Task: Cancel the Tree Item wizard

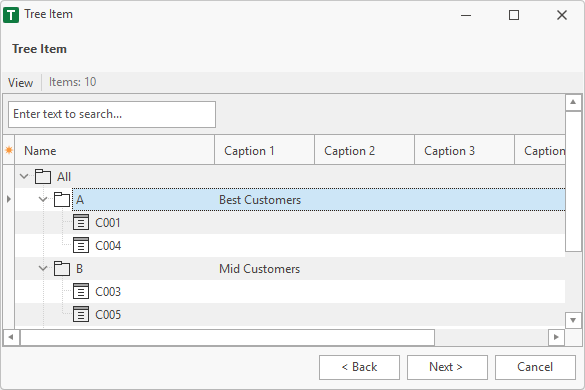Action: tap(535, 367)
